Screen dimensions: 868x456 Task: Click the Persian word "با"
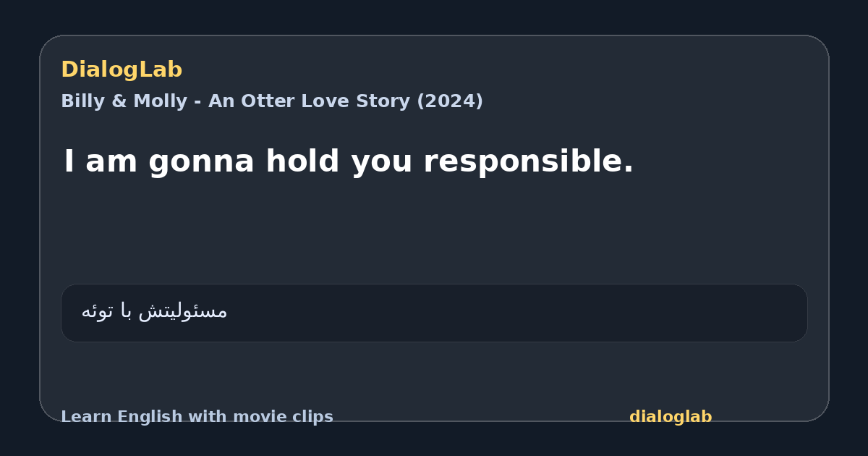tap(127, 312)
